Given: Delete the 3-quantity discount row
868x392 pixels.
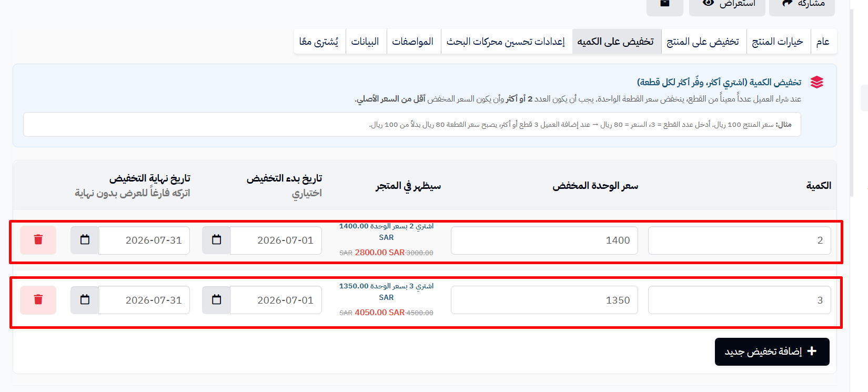Looking at the screenshot, I should pyautogui.click(x=38, y=300).
